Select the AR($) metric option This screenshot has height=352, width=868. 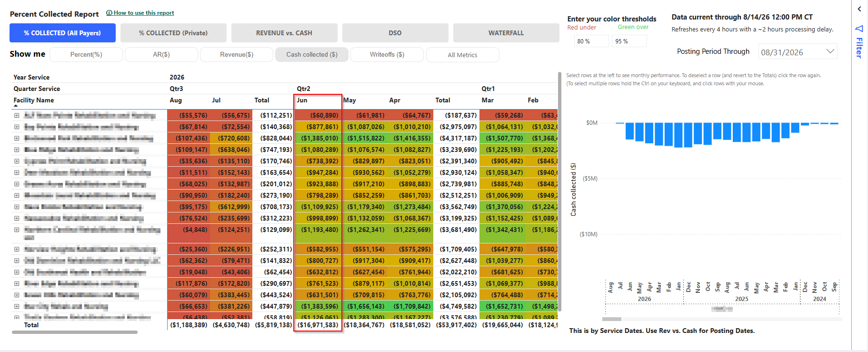pos(161,55)
